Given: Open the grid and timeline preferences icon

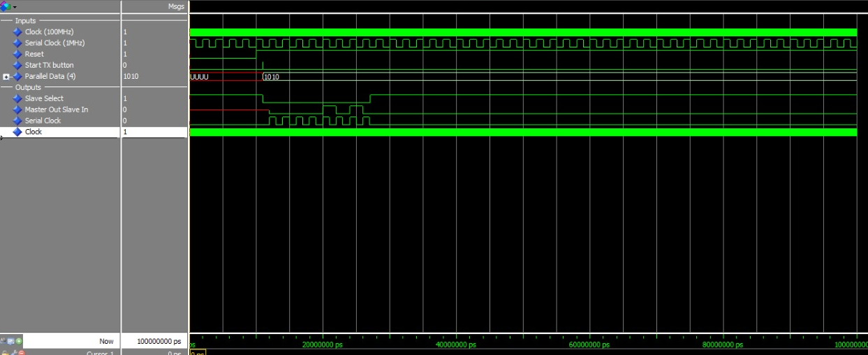Looking at the screenshot, I should (10, 341).
